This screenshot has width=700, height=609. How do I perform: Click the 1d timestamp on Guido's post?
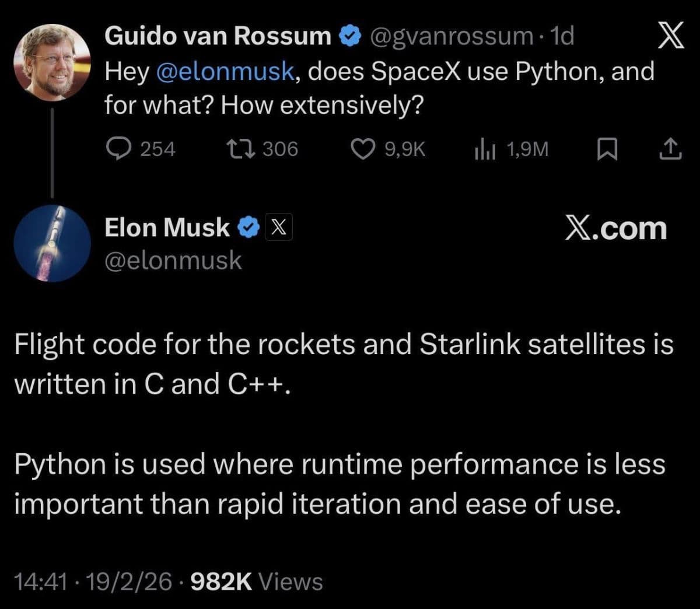562,37
